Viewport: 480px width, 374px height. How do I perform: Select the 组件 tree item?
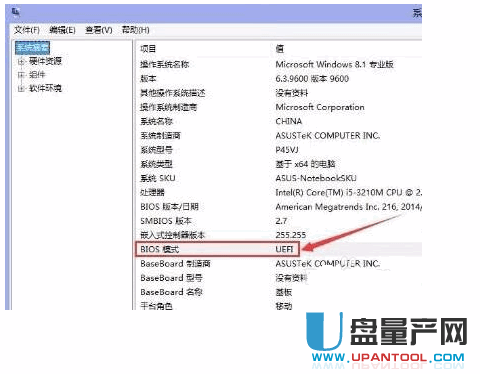[37, 75]
